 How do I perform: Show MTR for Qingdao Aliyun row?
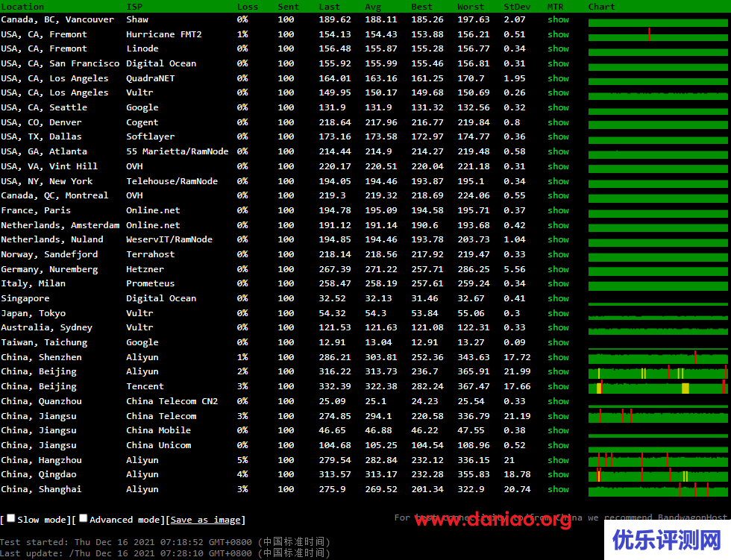click(x=558, y=474)
